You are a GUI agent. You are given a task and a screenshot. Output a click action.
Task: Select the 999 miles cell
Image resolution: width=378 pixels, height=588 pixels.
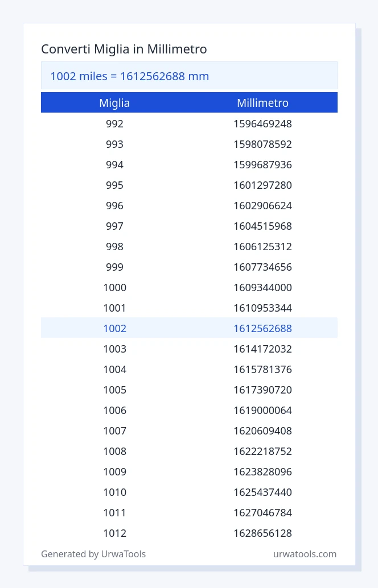tap(114, 267)
